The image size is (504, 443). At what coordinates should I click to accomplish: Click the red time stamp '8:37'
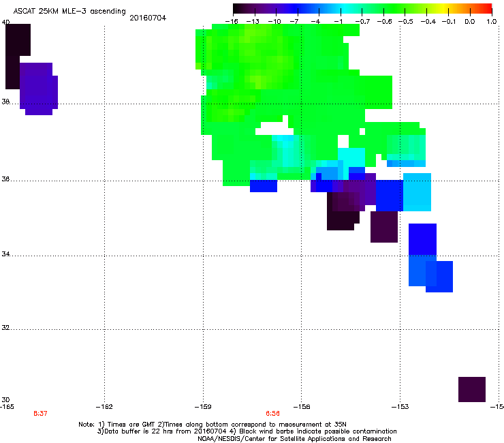(x=40, y=414)
